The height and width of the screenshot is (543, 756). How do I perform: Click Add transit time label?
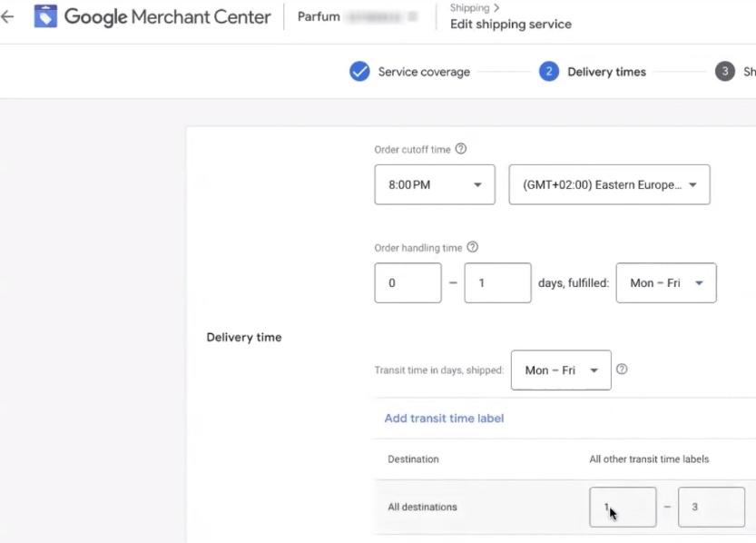(444, 419)
